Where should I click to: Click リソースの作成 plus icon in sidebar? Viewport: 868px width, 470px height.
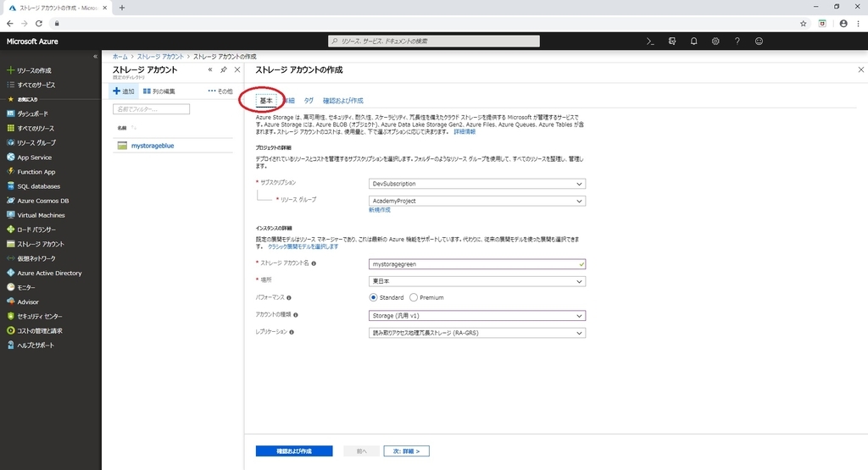[x=10, y=70]
